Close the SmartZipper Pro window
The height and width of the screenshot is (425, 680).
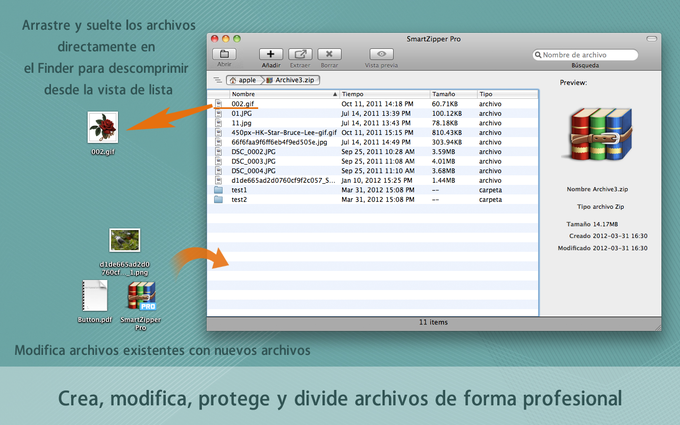[215, 39]
